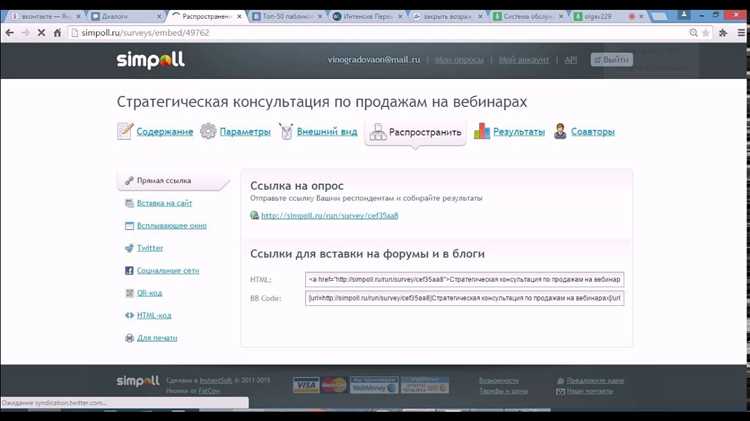
Task: Open the QR-код option
Action: tap(149, 293)
